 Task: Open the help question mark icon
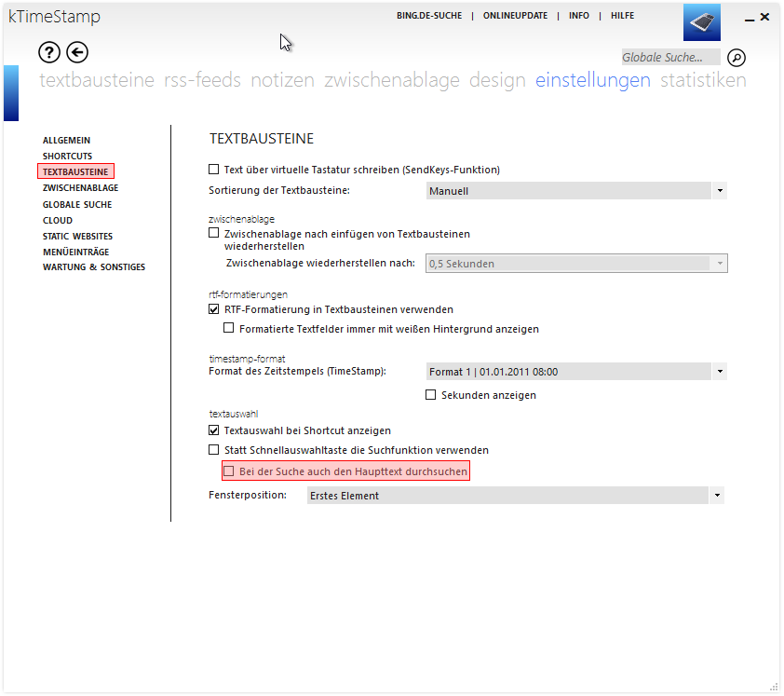point(49,52)
